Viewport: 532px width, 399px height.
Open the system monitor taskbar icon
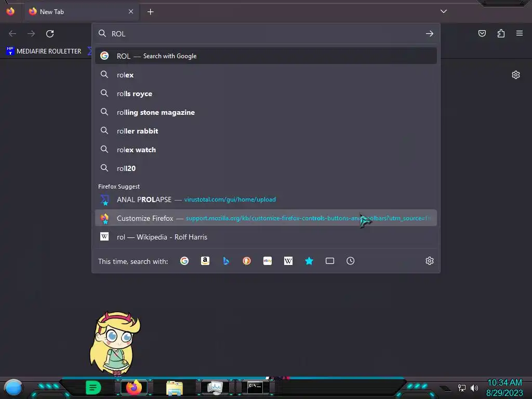click(215, 388)
